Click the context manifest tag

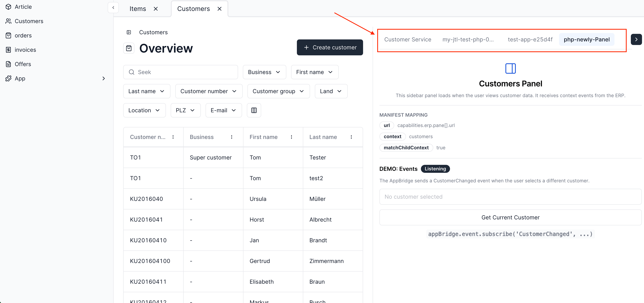[393, 137]
